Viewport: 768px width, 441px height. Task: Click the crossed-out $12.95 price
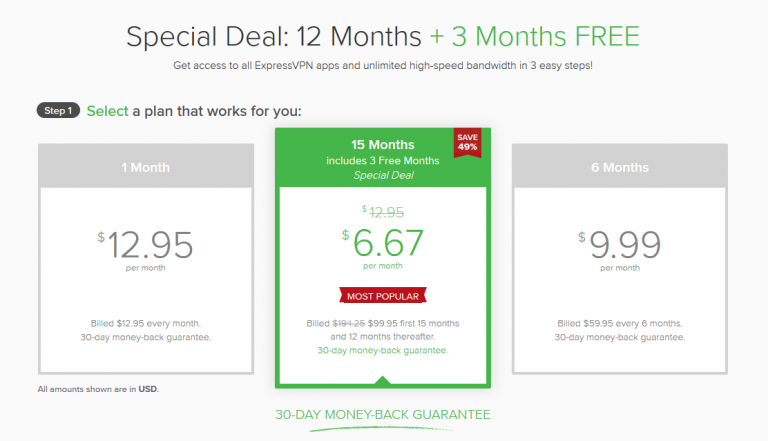point(383,212)
